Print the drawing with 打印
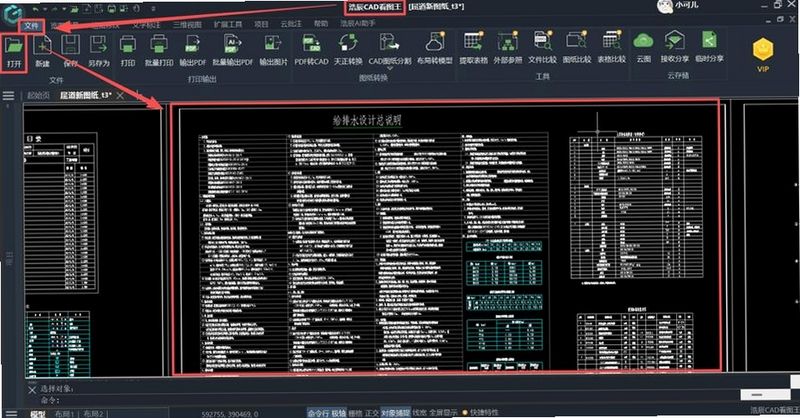This screenshot has height=418, width=800. coord(128,53)
